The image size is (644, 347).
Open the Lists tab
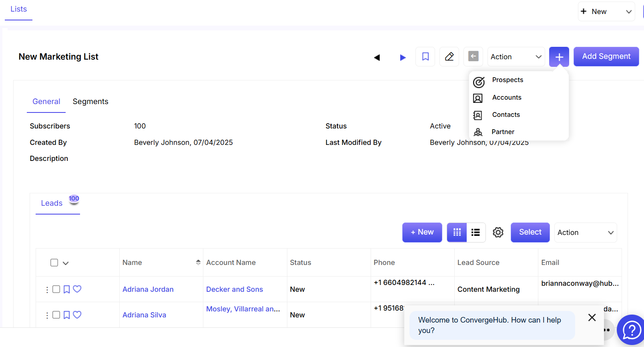pyautogui.click(x=18, y=9)
